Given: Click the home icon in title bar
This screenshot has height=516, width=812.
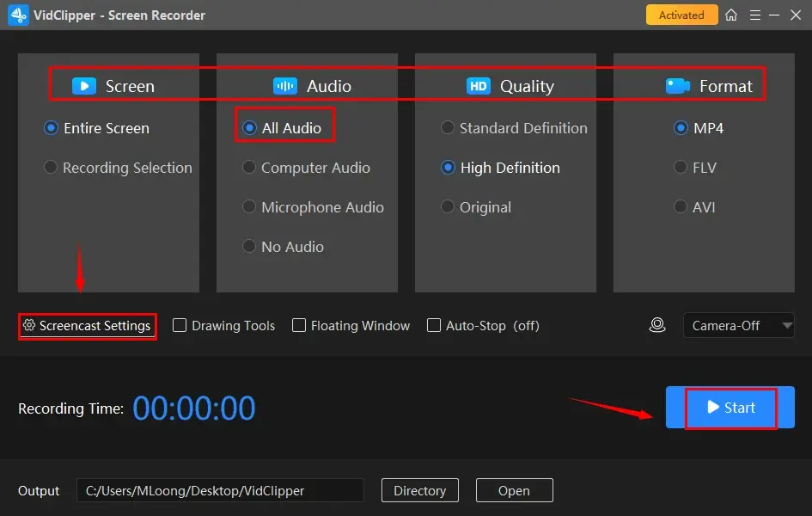Looking at the screenshot, I should [731, 15].
